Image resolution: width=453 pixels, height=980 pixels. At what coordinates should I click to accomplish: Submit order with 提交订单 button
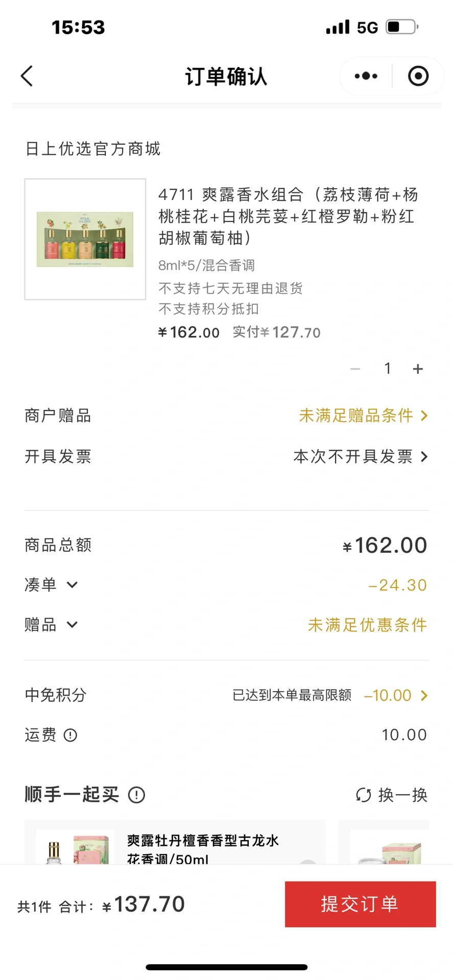(x=360, y=904)
